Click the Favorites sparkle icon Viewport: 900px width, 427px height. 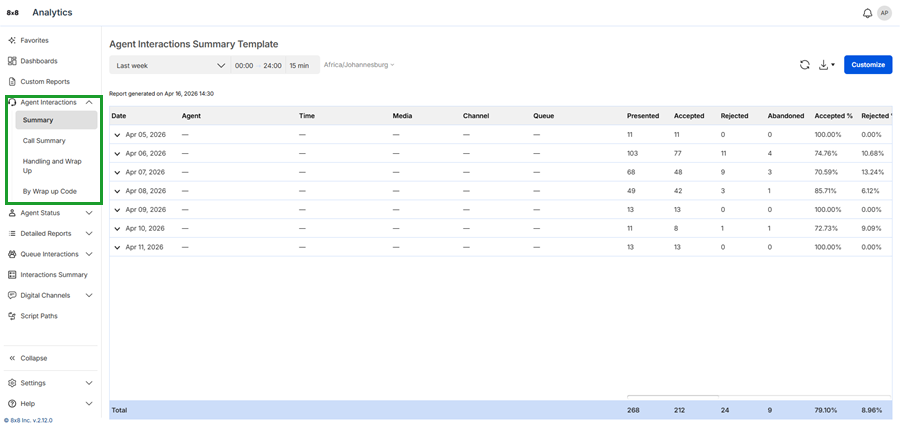[x=12, y=41]
